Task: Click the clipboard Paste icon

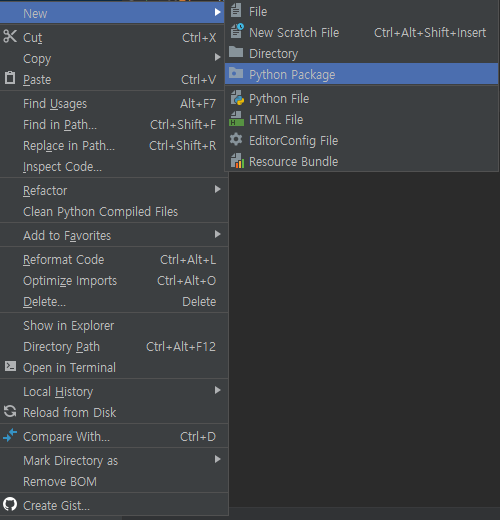Action: [x=10, y=78]
